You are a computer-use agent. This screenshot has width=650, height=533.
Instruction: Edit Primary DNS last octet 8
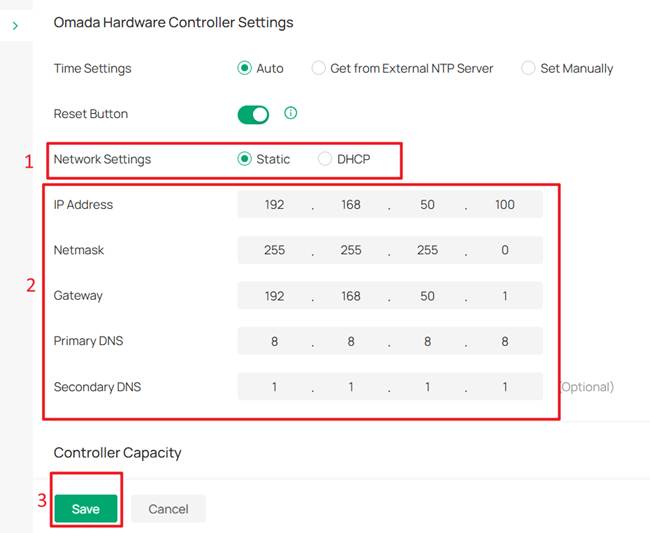[504, 341]
